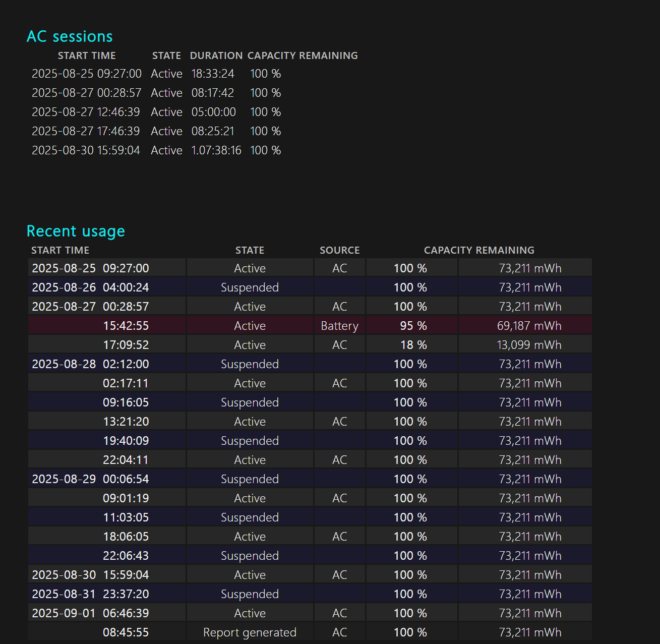Viewport: 660px width, 644px height.
Task: Click the 69,187 mWh value
Action: click(x=529, y=326)
